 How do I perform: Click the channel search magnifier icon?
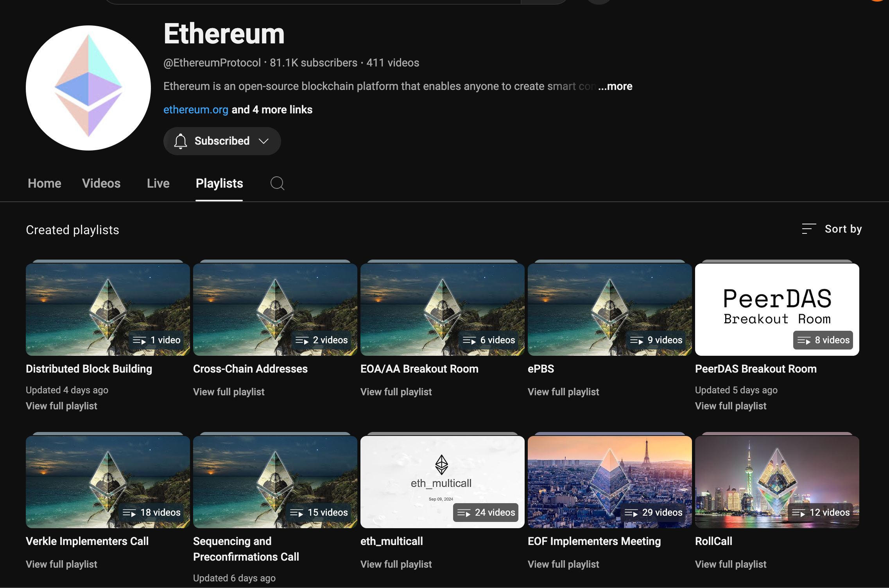pos(277,183)
